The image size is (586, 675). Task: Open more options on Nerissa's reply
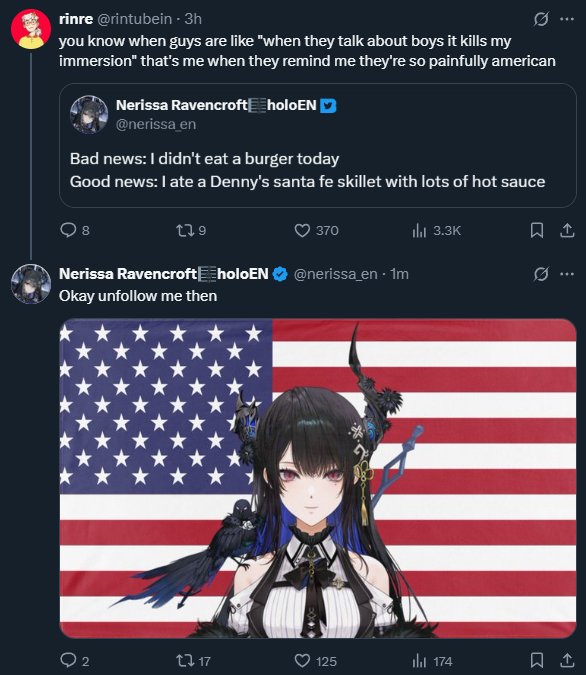click(567, 274)
